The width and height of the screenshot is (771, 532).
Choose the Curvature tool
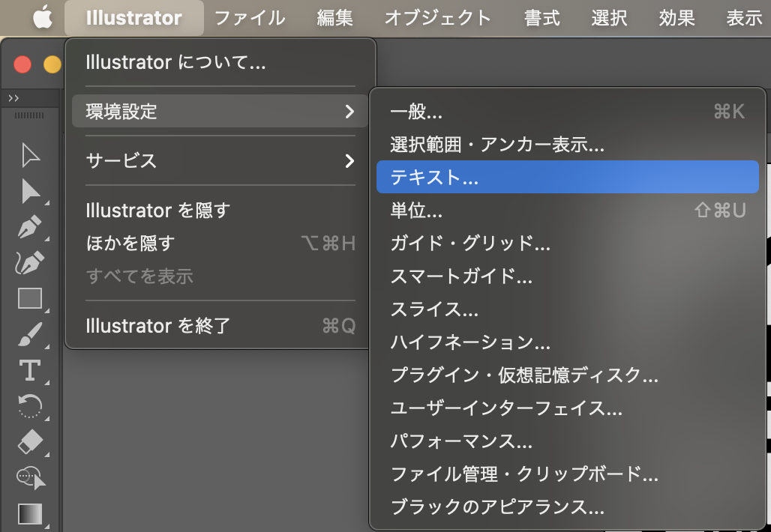click(30, 262)
